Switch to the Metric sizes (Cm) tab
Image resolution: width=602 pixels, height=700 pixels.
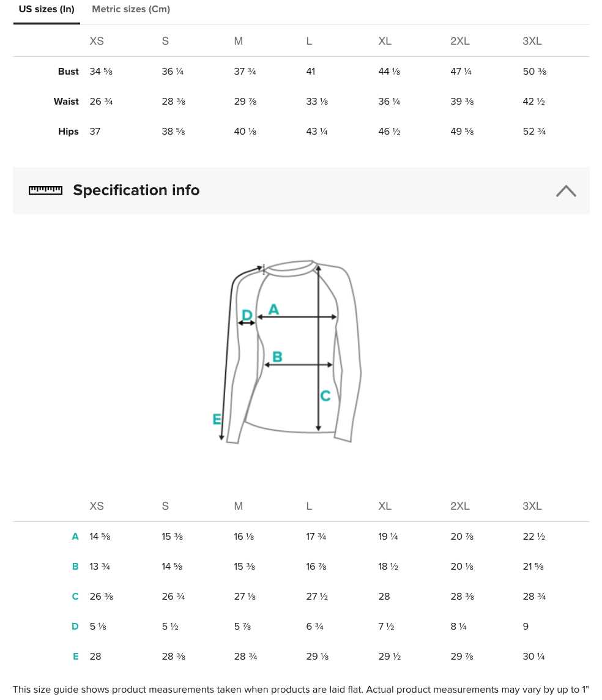coord(131,9)
